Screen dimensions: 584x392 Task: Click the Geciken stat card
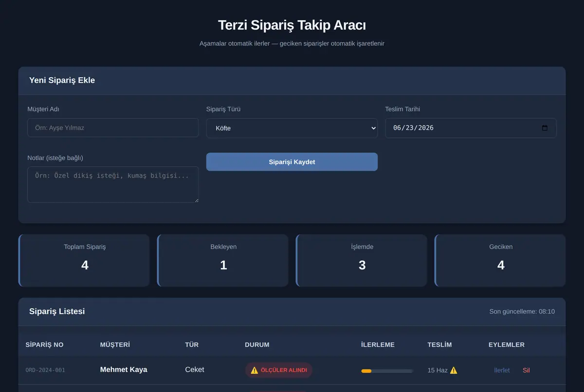coord(500,260)
